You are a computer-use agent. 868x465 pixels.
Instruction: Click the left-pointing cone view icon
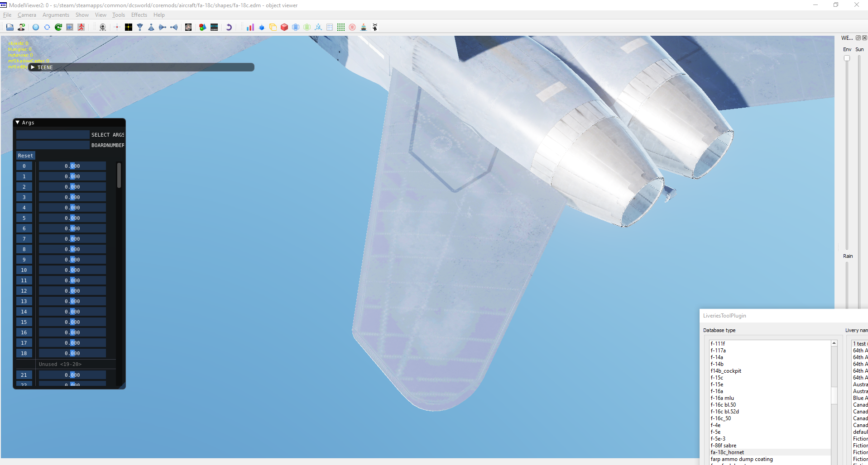pyautogui.click(x=174, y=27)
